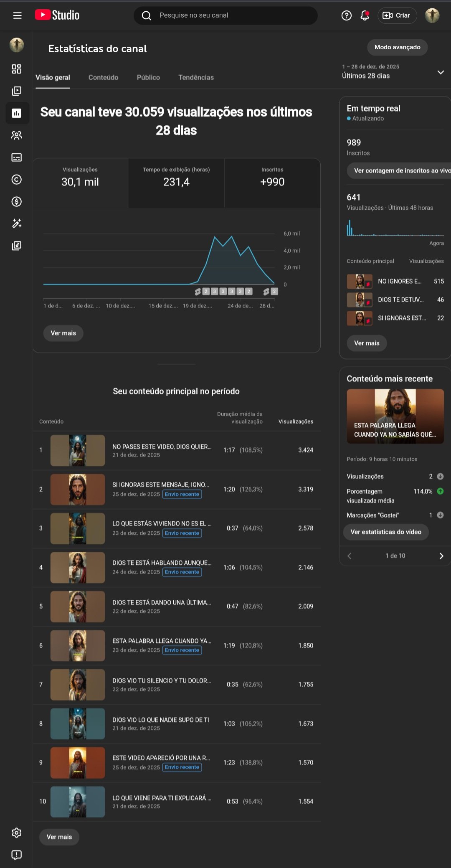Click the Duração média da visualização header

[240, 418]
